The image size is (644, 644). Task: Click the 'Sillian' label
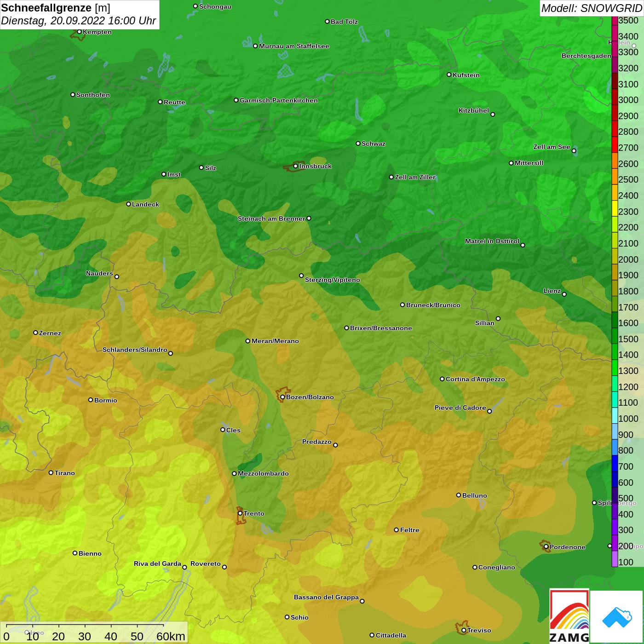pyautogui.click(x=485, y=323)
